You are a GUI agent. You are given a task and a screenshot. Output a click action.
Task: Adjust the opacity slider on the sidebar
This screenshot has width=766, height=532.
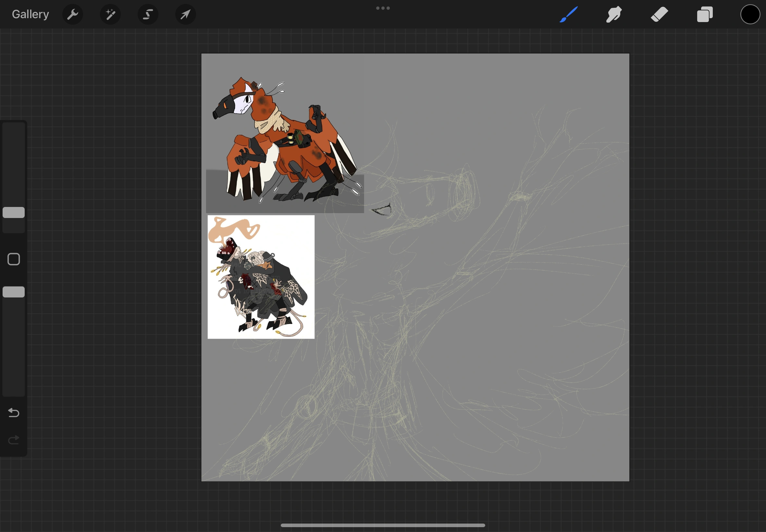click(13, 292)
